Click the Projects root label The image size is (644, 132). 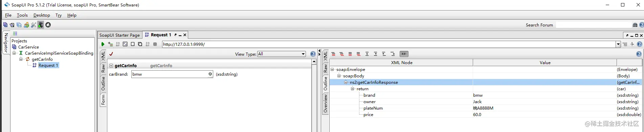click(19, 41)
